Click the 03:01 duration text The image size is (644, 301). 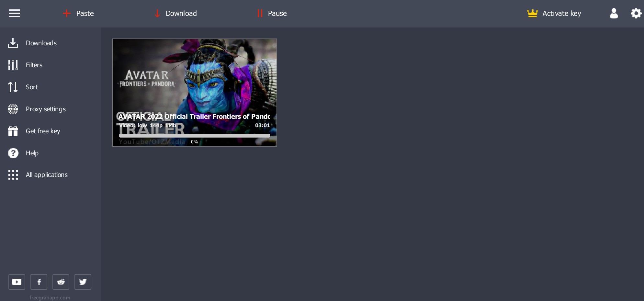pyautogui.click(x=262, y=126)
